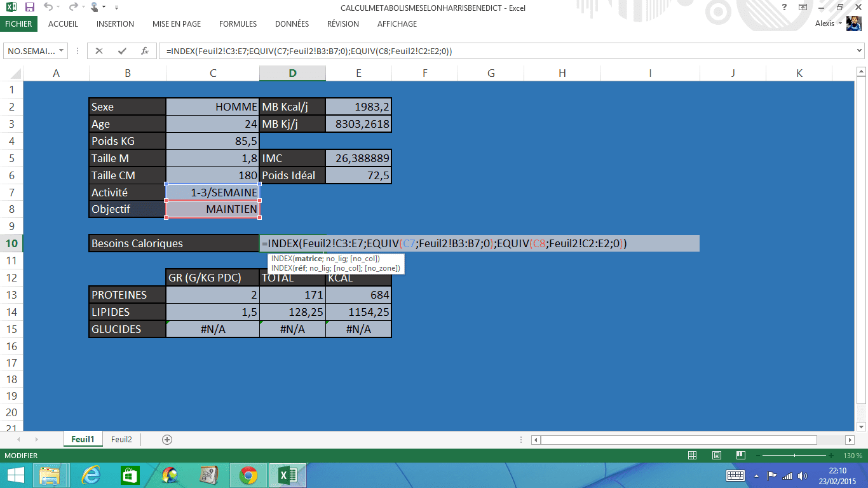Switch to Page Break Preview
The height and width of the screenshot is (488, 868).
pyautogui.click(x=740, y=456)
